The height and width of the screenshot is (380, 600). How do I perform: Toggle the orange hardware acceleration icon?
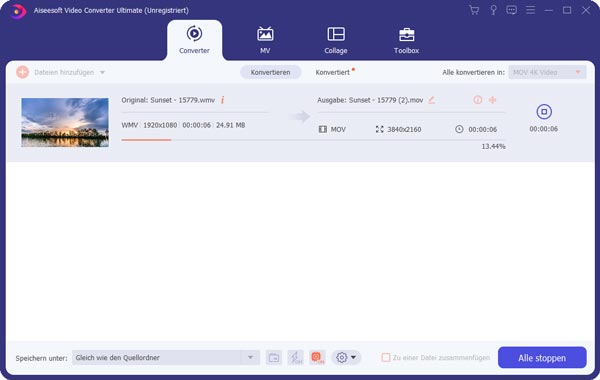click(317, 357)
